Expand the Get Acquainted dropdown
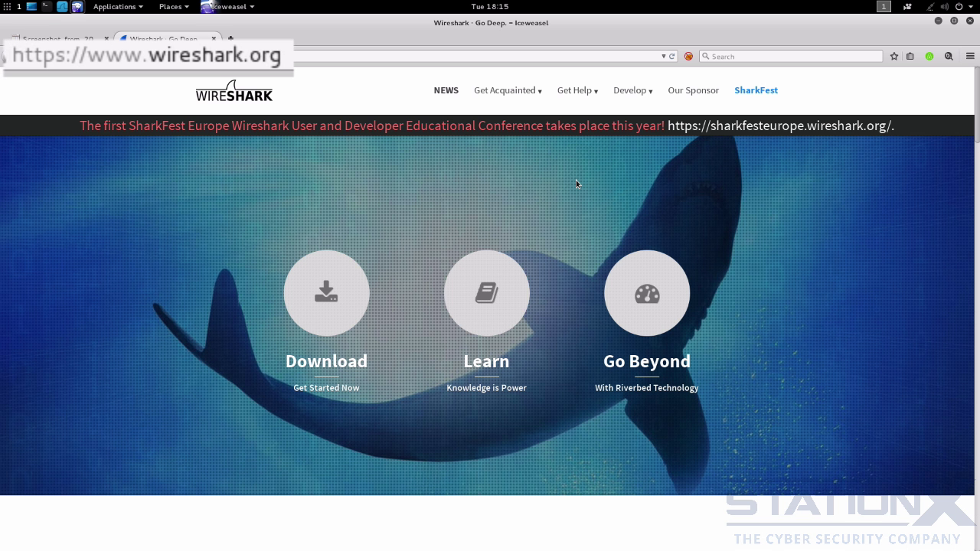Image resolution: width=980 pixels, height=551 pixels. pos(508,90)
